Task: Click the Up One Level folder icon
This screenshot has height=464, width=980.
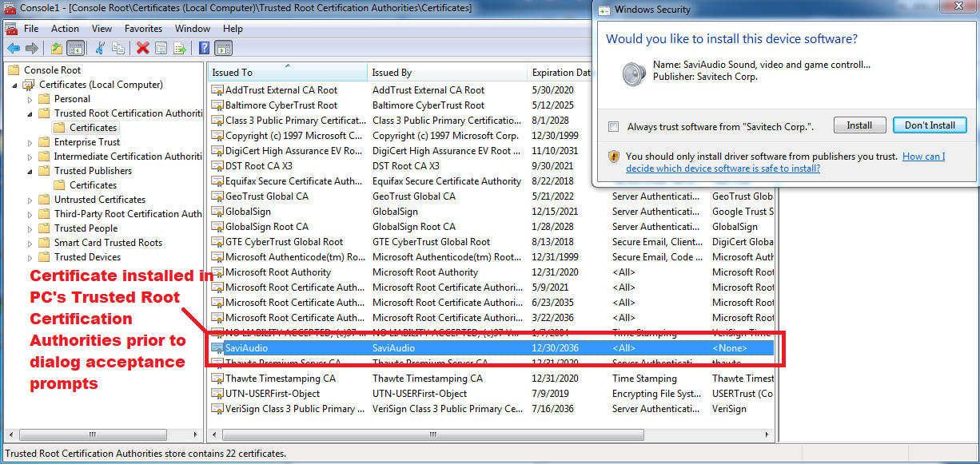Action: pyautogui.click(x=57, y=48)
